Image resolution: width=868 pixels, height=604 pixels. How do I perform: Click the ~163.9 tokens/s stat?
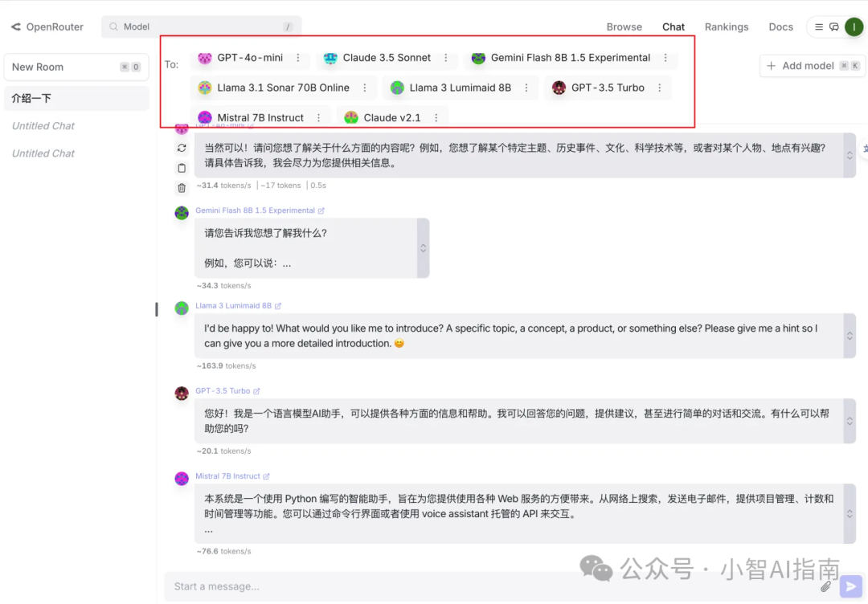pos(226,365)
